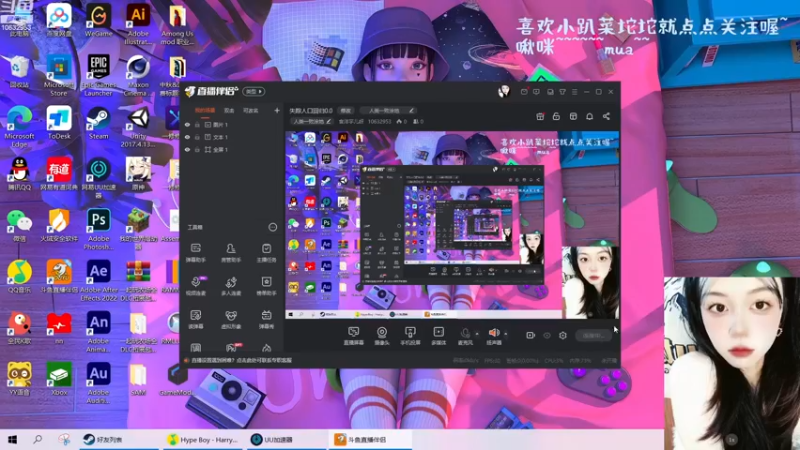
Task: Open Adobe Photoshop desktop shortcut
Action: pyautogui.click(x=98, y=229)
